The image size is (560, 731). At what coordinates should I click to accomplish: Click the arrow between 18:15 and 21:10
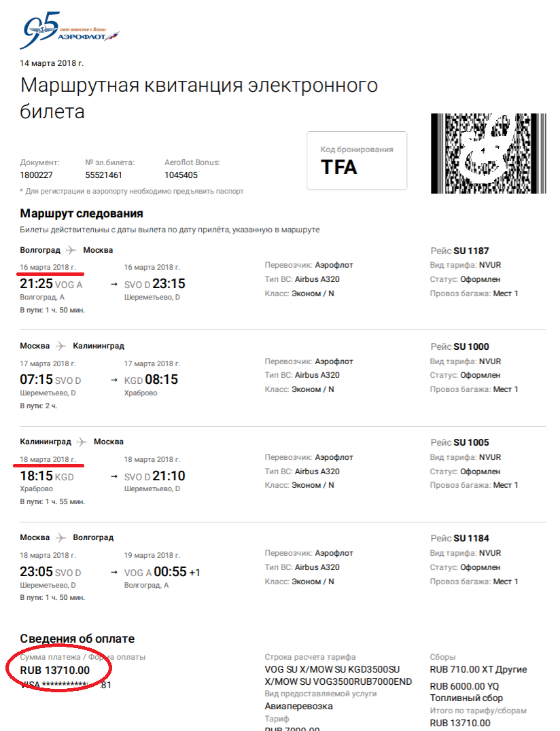[x=113, y=476]
